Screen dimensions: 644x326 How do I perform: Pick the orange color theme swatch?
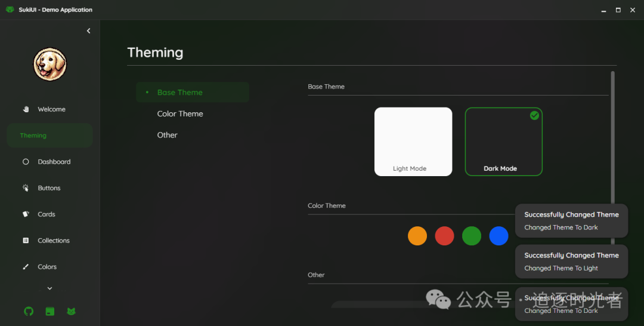417,236
